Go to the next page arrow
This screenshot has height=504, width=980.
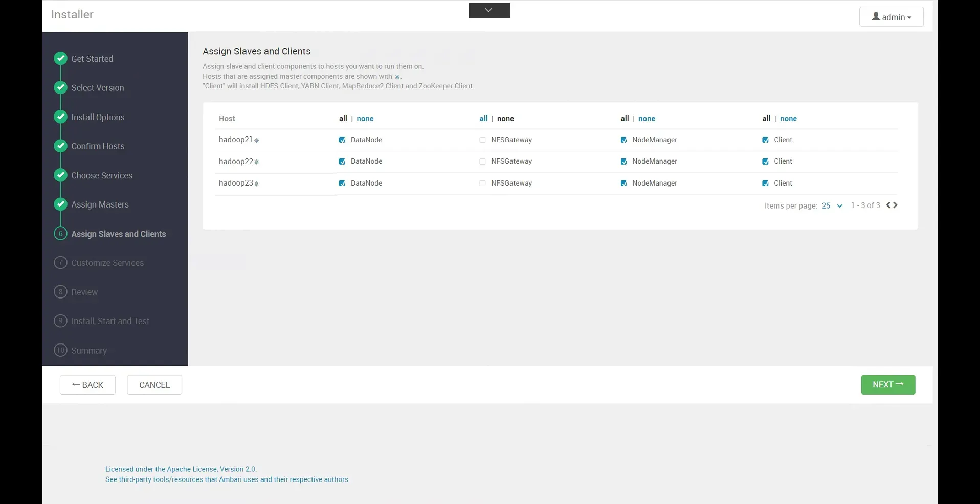click(x=896, y=205)
